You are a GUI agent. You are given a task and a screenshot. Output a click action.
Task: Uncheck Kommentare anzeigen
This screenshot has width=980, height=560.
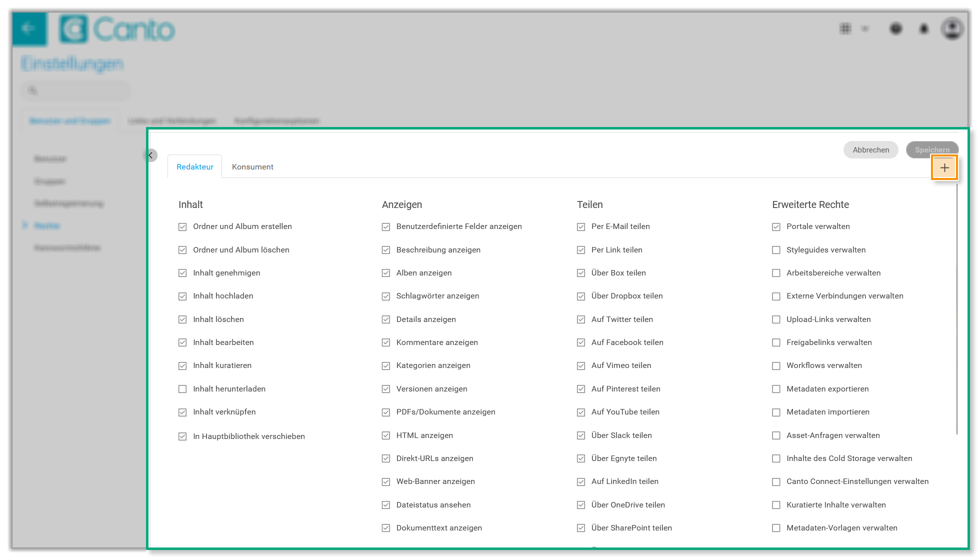tap(386, 342)
